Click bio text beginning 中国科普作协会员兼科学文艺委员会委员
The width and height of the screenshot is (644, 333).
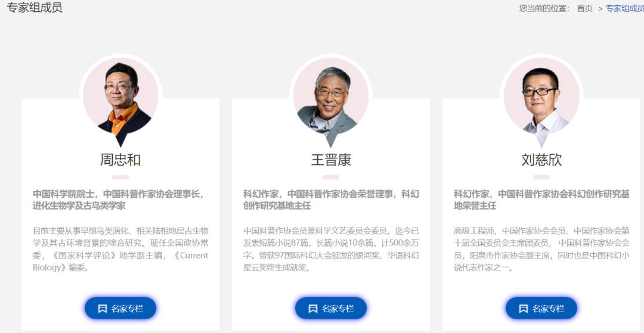[331, 249]
